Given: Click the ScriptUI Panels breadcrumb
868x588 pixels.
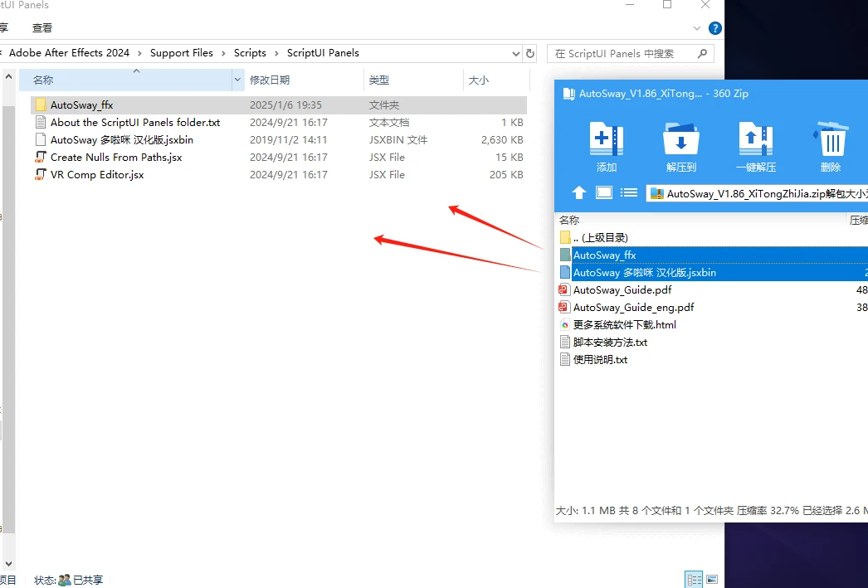Looking at the screenshot, I should pyautogui.click(x=323, y=53).
